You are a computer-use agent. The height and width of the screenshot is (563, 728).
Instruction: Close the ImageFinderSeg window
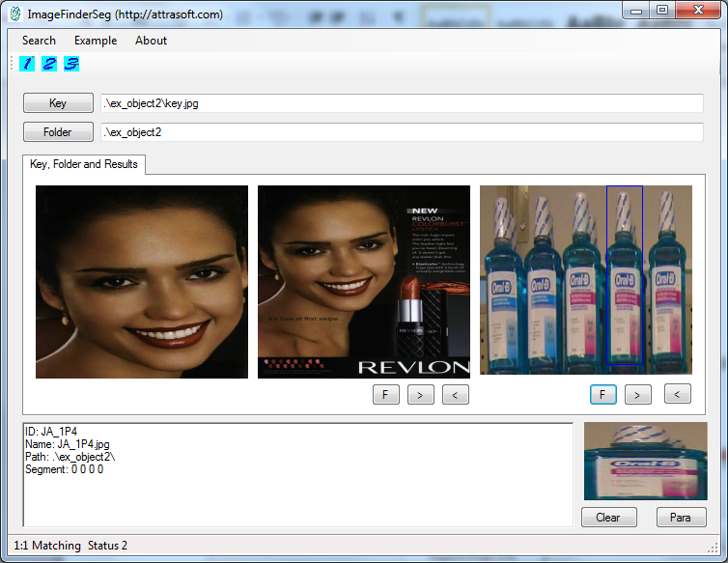(x=698, y=11)
